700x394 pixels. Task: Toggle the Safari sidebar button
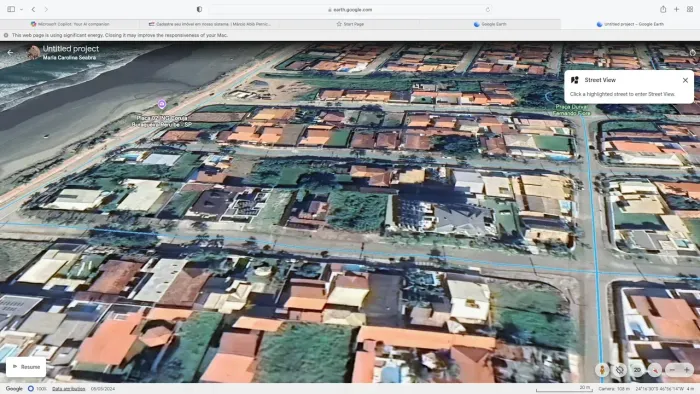(x=11, y=9)
